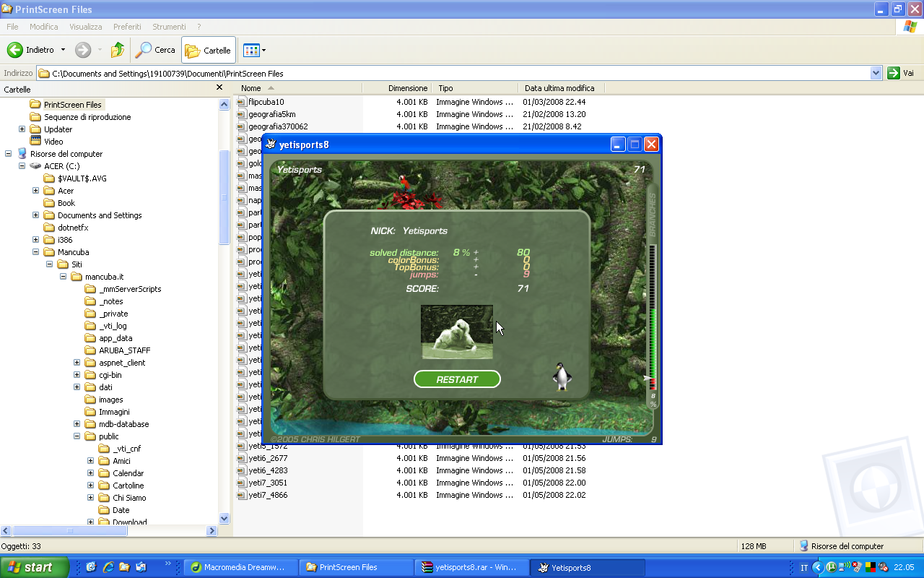
Task: Open the Strumenti menu
Action: click(x=169, y=27)
